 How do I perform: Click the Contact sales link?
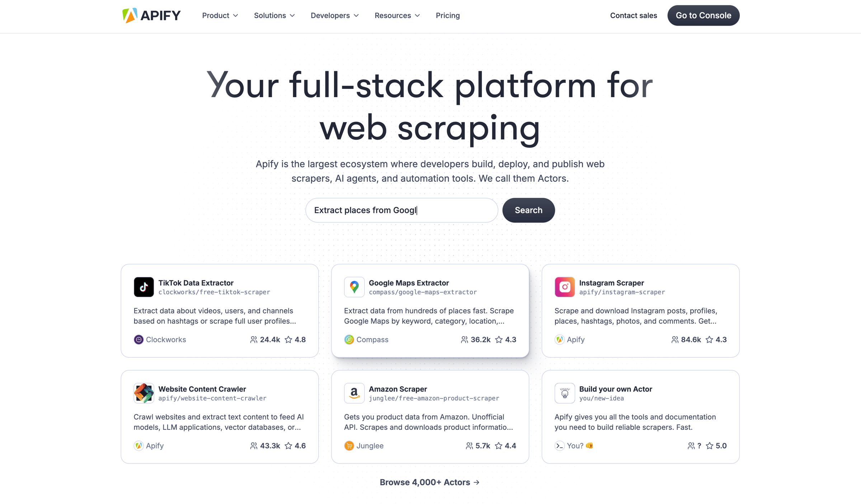pos(634,15)
